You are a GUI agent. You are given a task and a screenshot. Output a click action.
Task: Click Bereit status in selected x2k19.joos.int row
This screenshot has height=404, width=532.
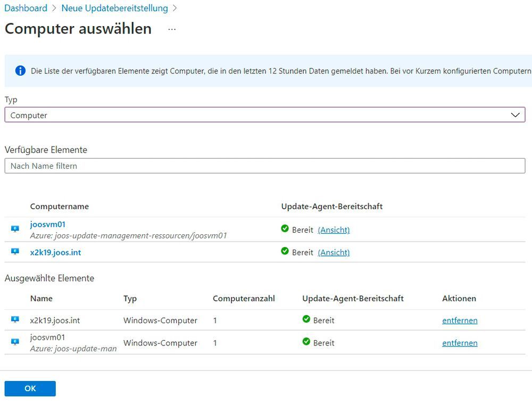[x=323, y=320]
